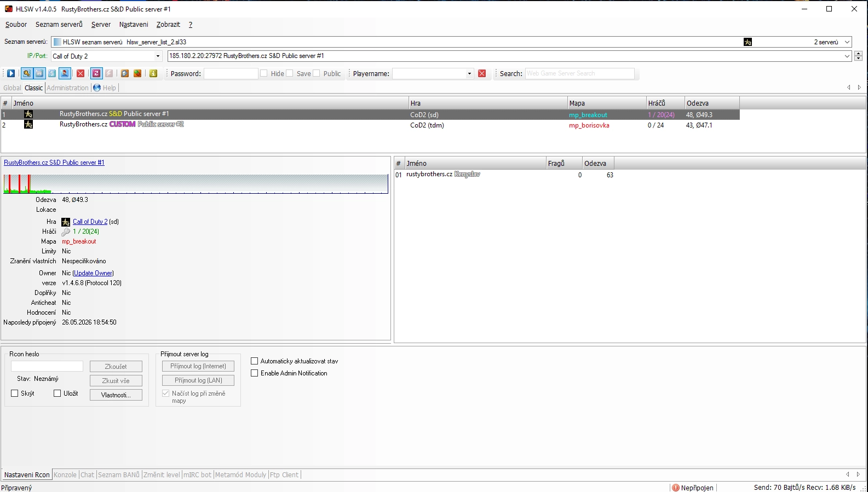The image size is (868, 492).
Task: Expand the IP/Port address dropdown
Action: pos(847,56)
